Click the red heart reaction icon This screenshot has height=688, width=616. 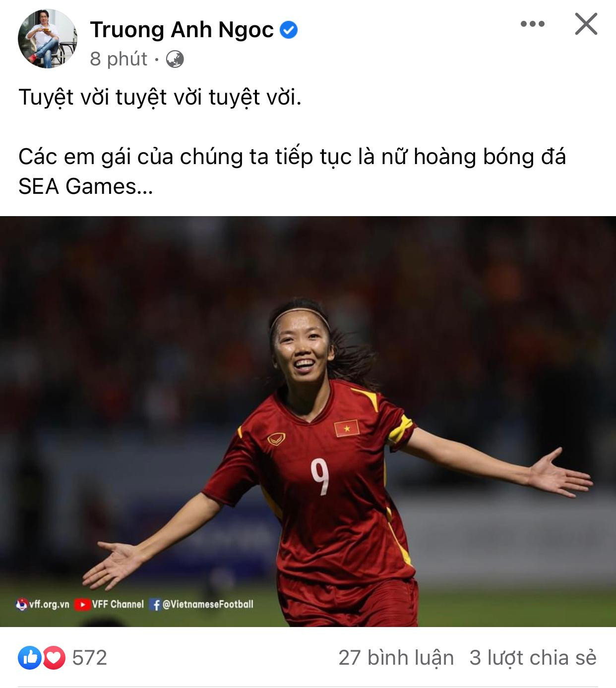[x=54, y=658]
